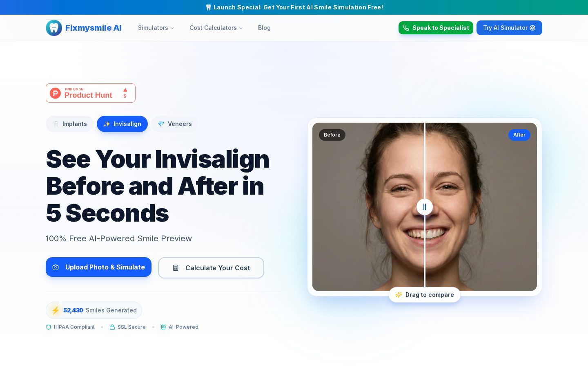Click the SSL Secure lock icon

coord(112,327)
